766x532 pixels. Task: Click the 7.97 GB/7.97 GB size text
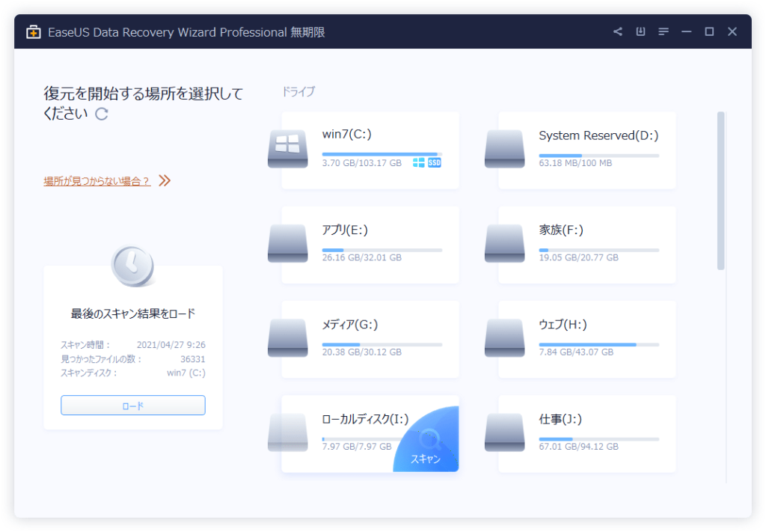pyautogui.click(x=357, y=447)
